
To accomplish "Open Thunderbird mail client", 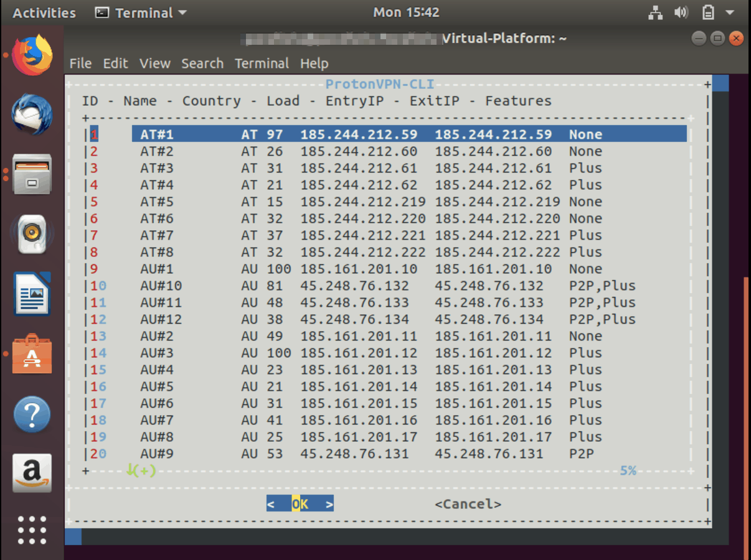I will click(x=31, y=114).
